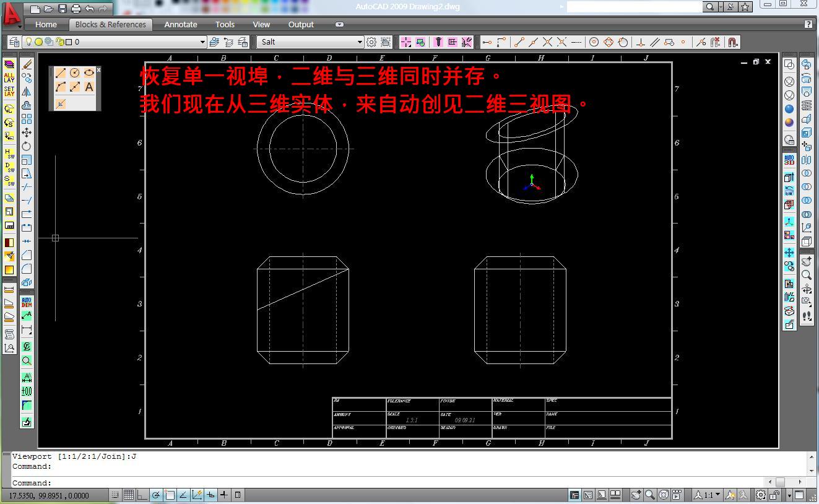Click the SET LAY icon in left toolbar
This screenshot has width=819, height=504.
click(9, 92)
